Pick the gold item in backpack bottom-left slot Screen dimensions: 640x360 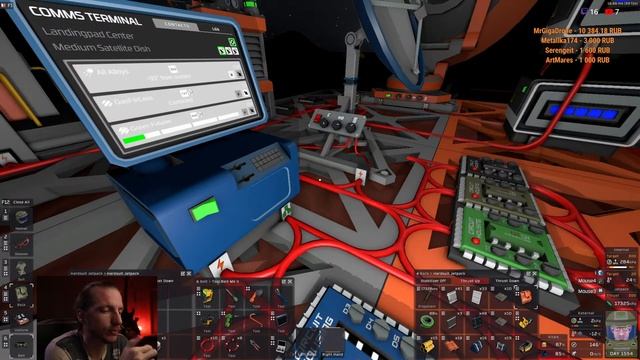pos(427,347)
